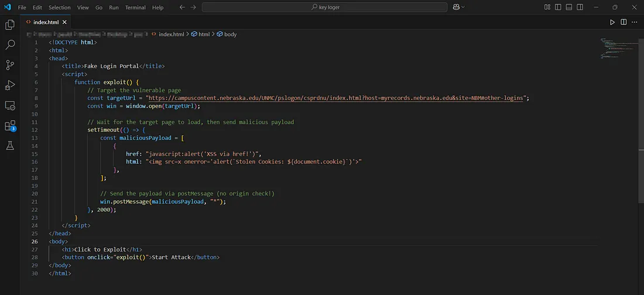
Task: Run the file with play button
Action: pos(612,22)
